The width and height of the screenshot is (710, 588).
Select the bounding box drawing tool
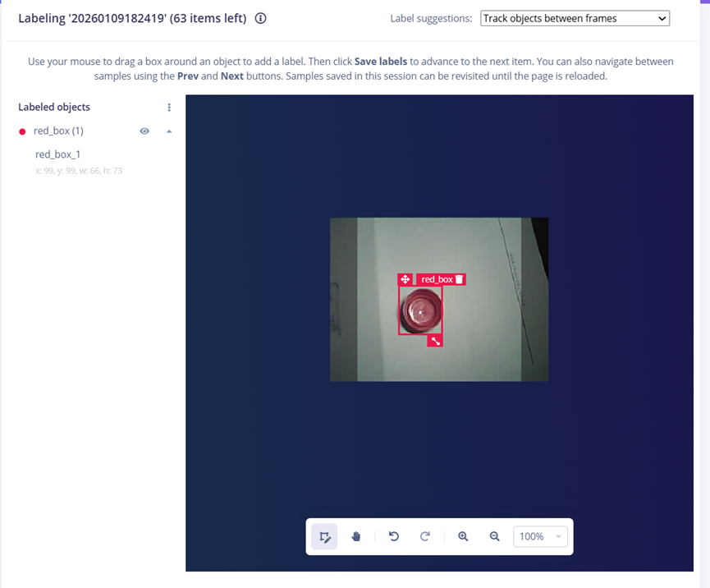[324, 536]
